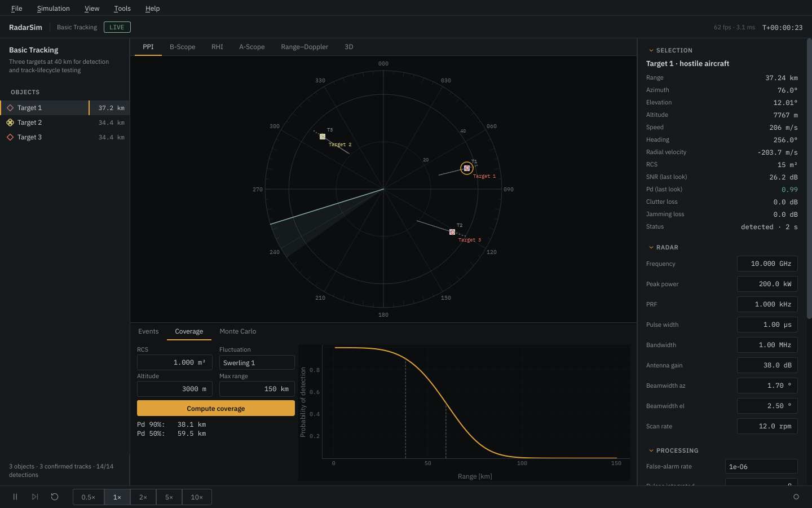Open the Help menu
This screenshot has width=812, height=508.
click(153, 8)
